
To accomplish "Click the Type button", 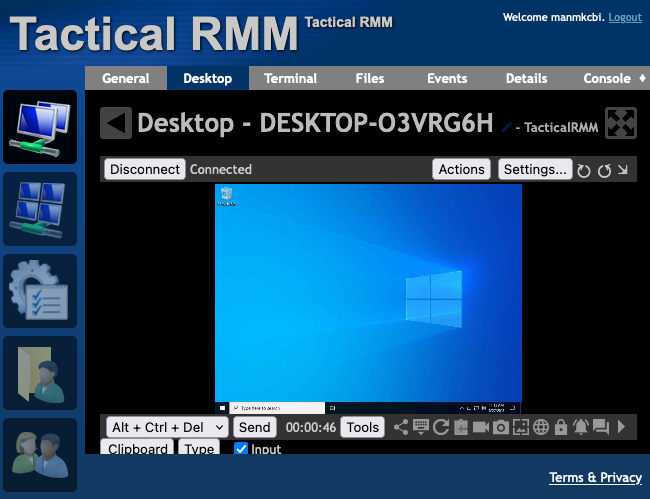I will point(199,447).
